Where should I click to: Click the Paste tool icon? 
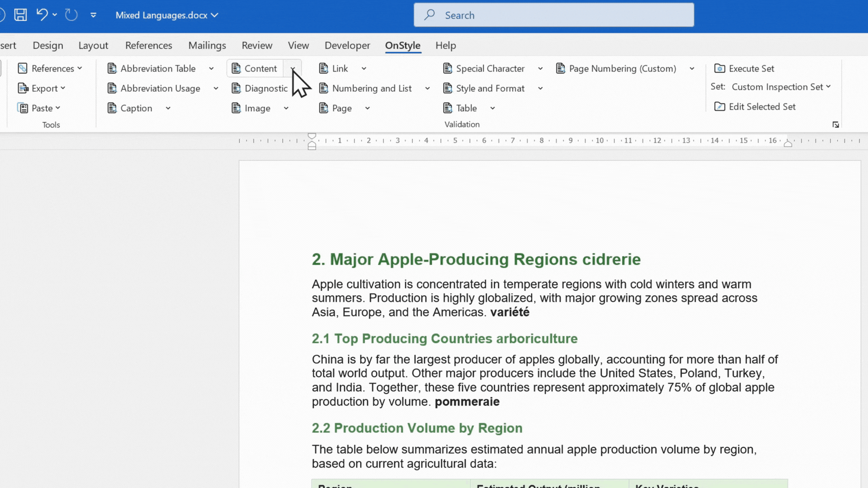point(23,108)
